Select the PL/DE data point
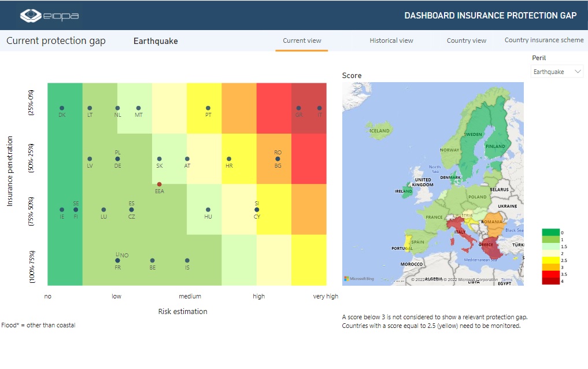The width and height of the screenshot is (588, 369). pos(117,159)
